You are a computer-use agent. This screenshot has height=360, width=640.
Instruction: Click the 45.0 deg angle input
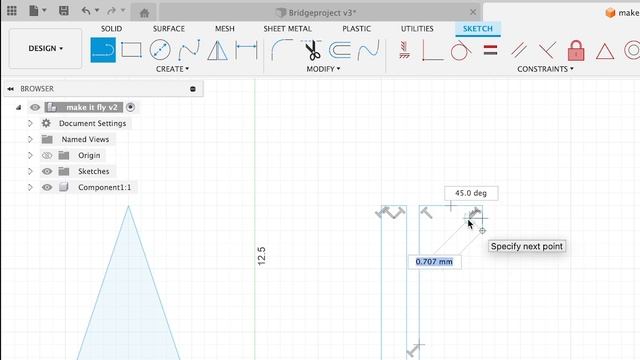pos(471,193)
